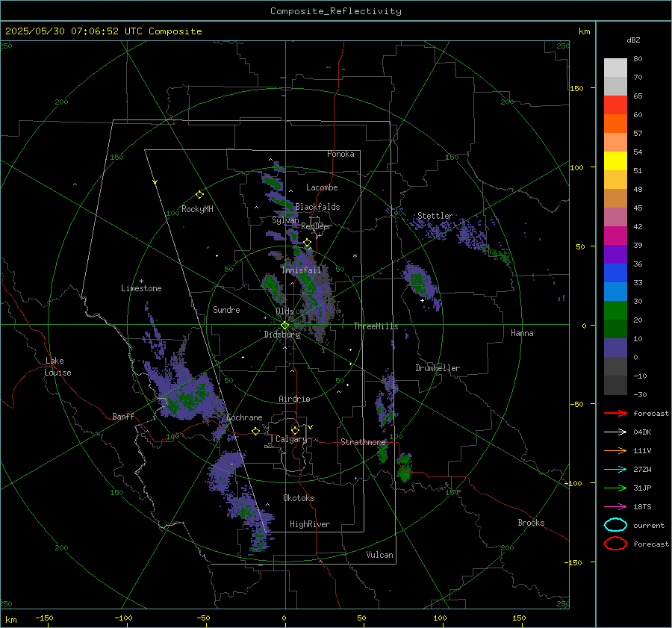The width and height of the screenshot is (672, 628).
Task: Click the cyan 27ZW arrow in legend
Action: [615, 470]
